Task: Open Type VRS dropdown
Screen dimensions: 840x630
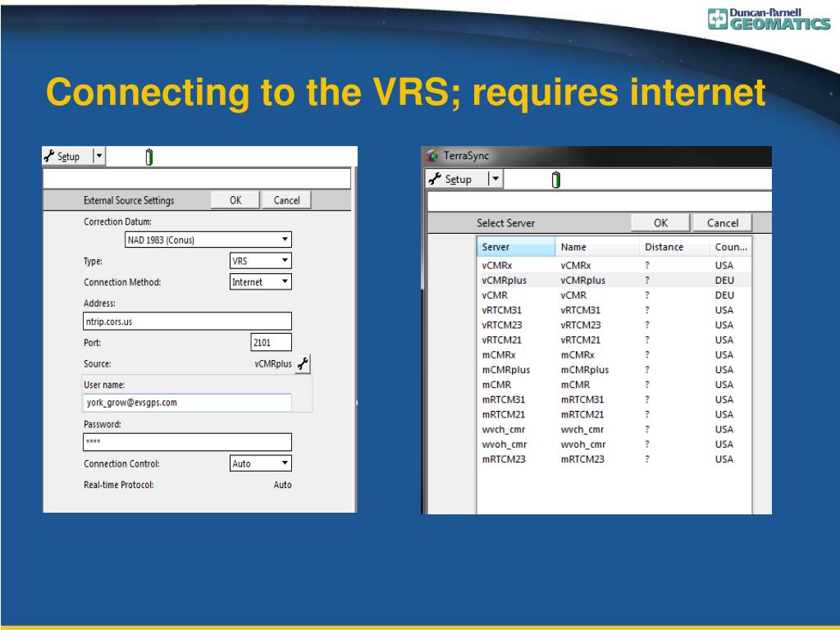Action: click(x=260, y=261)
